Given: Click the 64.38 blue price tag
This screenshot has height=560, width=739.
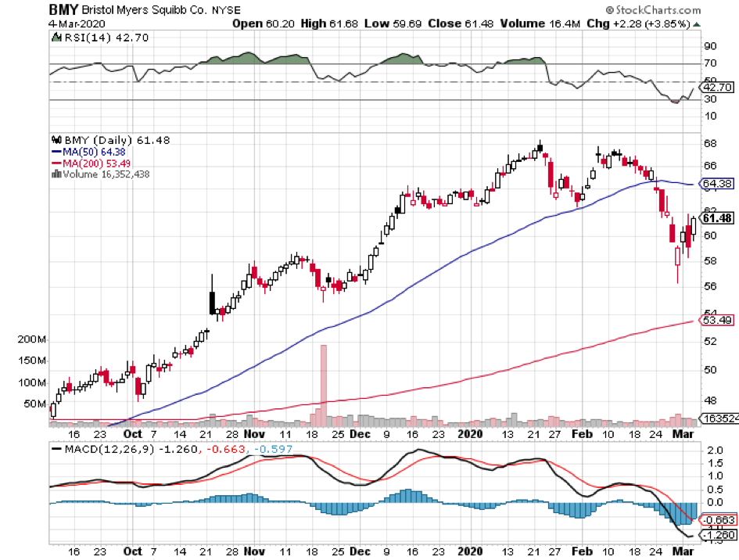Looking at the screenshot, I should (x=718, y=183).
